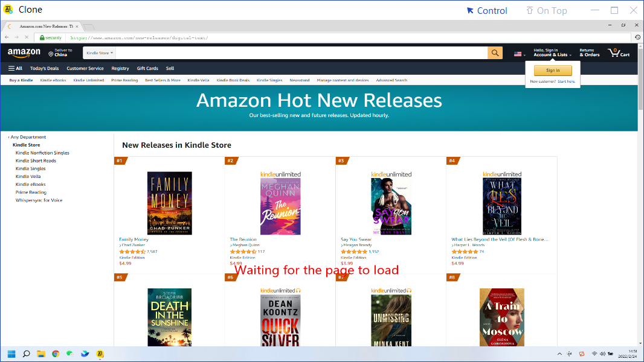This screenshot has width=644, height=362.
Task: Open Today's Deals
Action: click(44, 68)
